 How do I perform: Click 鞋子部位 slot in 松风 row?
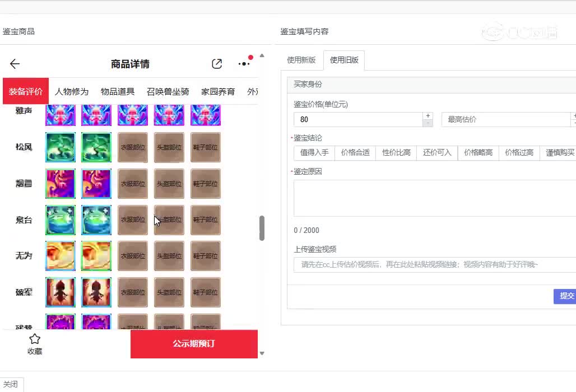pos(205,147)
